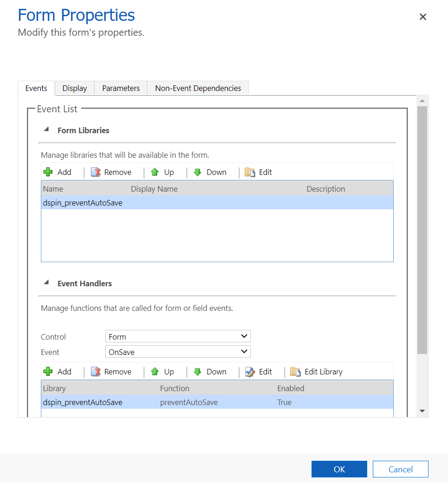Image resolution: width=448 pixels, height=483 pixels.
Task: Click the Edit Library icon
Action: pyautogui.click(x=295, y=372)
